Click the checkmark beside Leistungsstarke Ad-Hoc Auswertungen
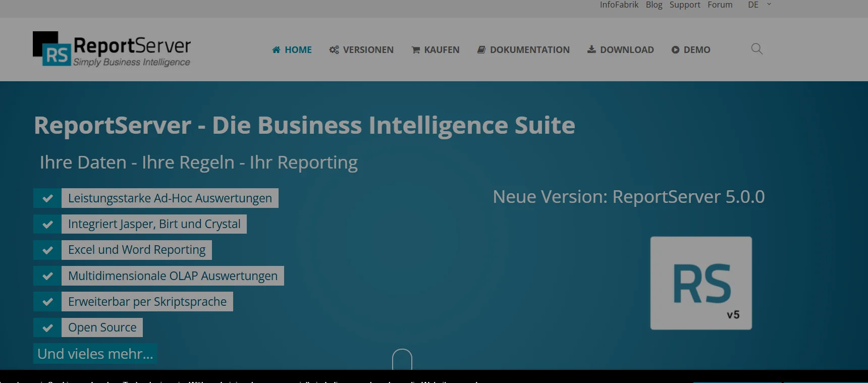Image resolution: width=868 pixels, height=383 pixels. tap(47, 198)
